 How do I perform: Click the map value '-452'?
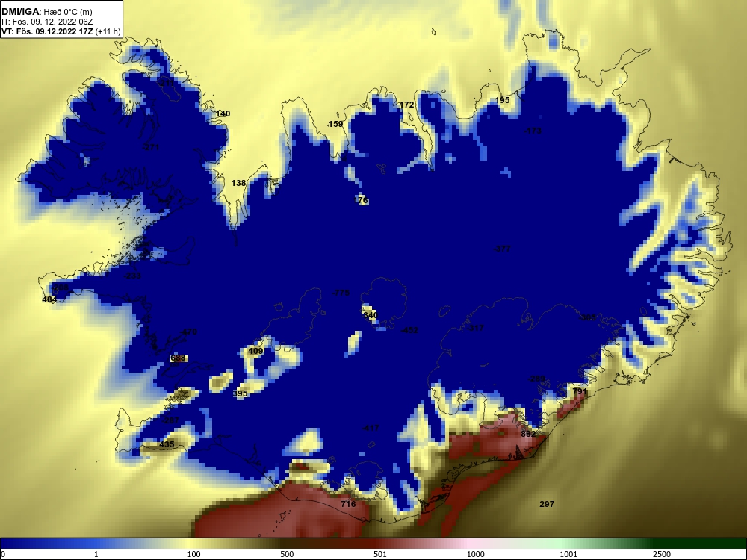coord(409,330)
